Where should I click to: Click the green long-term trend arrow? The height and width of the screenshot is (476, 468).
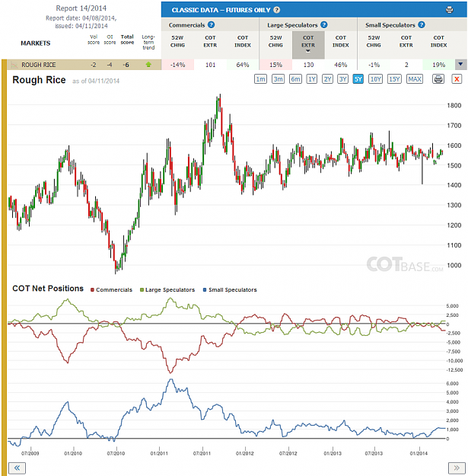[148, 65]
